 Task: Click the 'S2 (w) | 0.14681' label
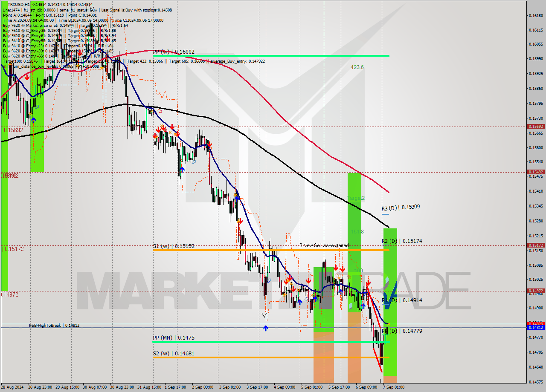click(174, 353)
